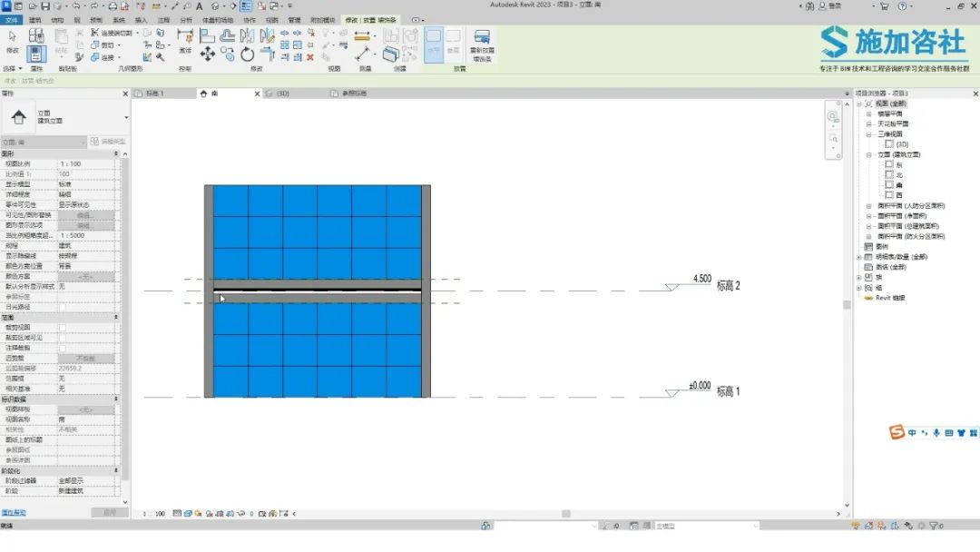
Task: Click the aligned dimension icon
Action: [362, 54]
